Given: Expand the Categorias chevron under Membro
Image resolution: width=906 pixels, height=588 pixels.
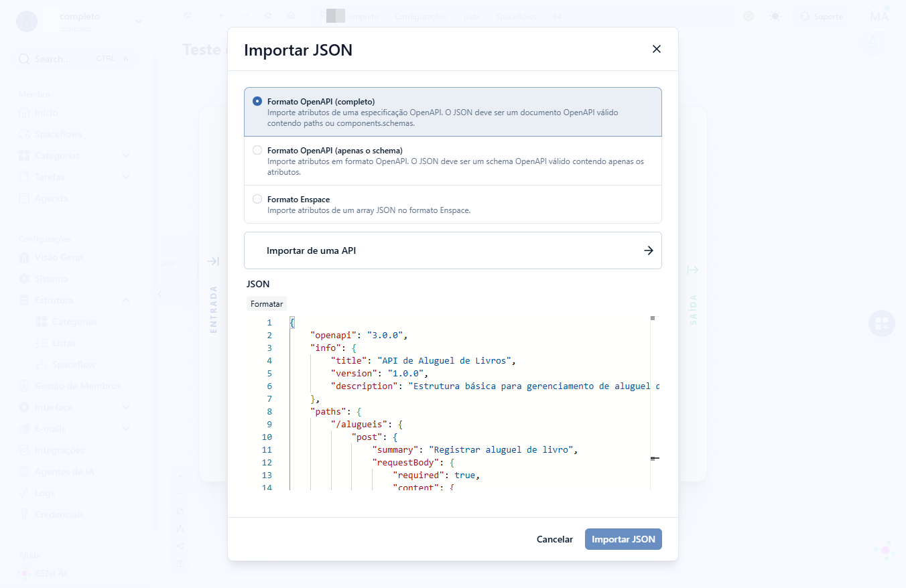Looking at the screenshot, I should [x=126, y=155].
